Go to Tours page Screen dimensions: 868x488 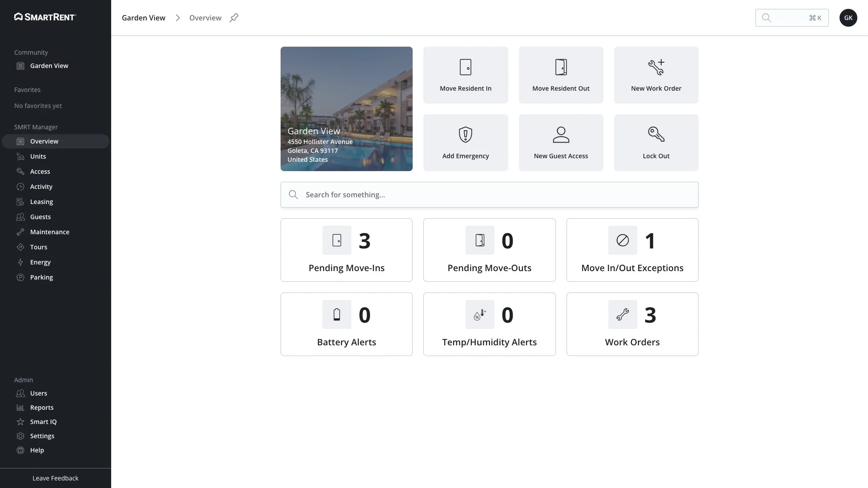coord(56,247)
